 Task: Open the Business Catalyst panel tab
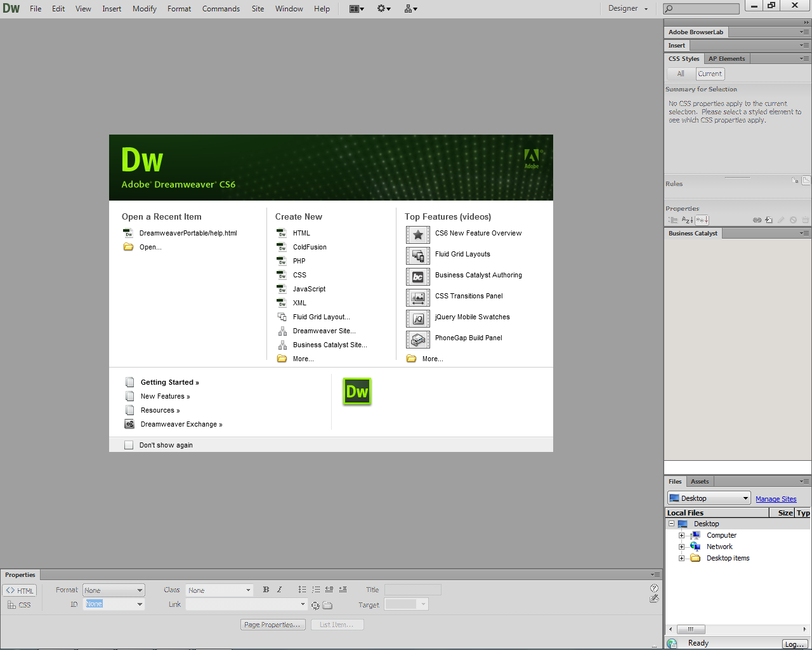tap(693, 233)
